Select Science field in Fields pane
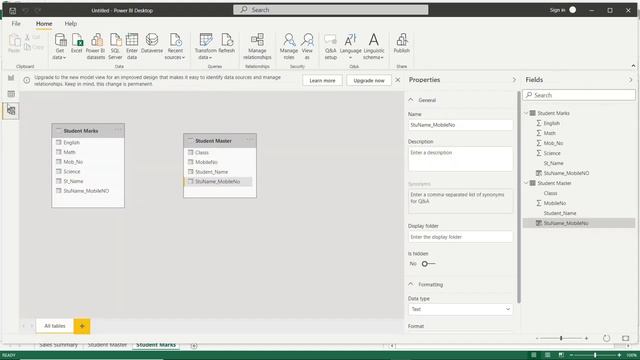Viewport: 640px width, 360px height. (x=552, y=153)
